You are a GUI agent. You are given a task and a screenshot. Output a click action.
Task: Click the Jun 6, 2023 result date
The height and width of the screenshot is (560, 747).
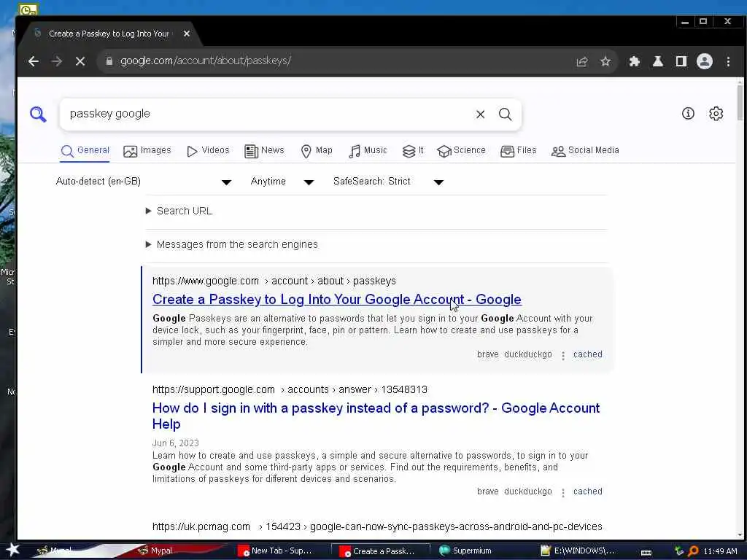pos(175,443)
